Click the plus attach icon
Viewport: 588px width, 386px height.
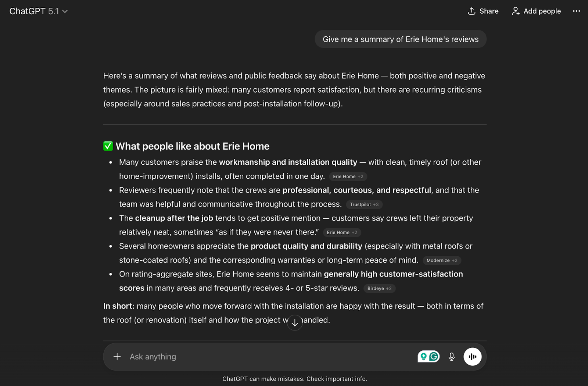point(117,357)
